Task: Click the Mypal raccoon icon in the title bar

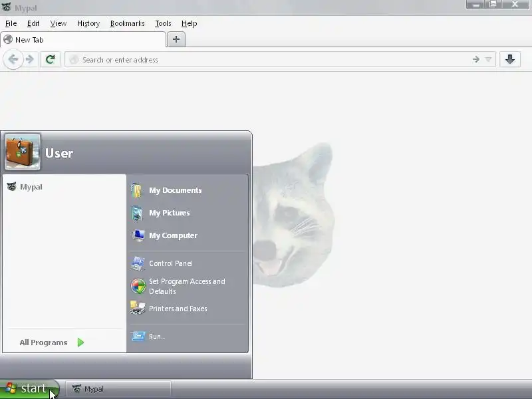Action: [7, 7]
